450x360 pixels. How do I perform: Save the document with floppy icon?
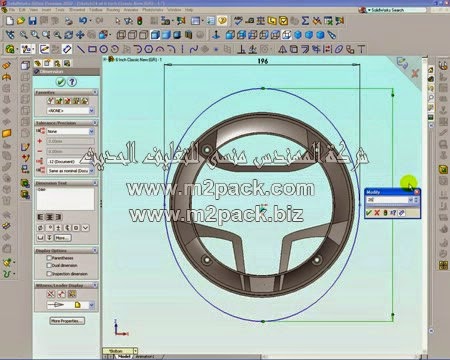tap(32, 21)
